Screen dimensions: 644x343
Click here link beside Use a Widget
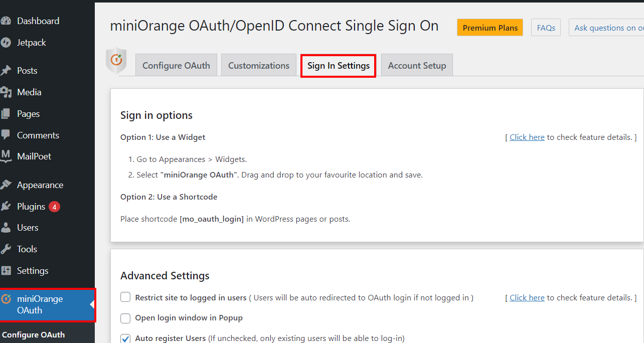(527, 137)
